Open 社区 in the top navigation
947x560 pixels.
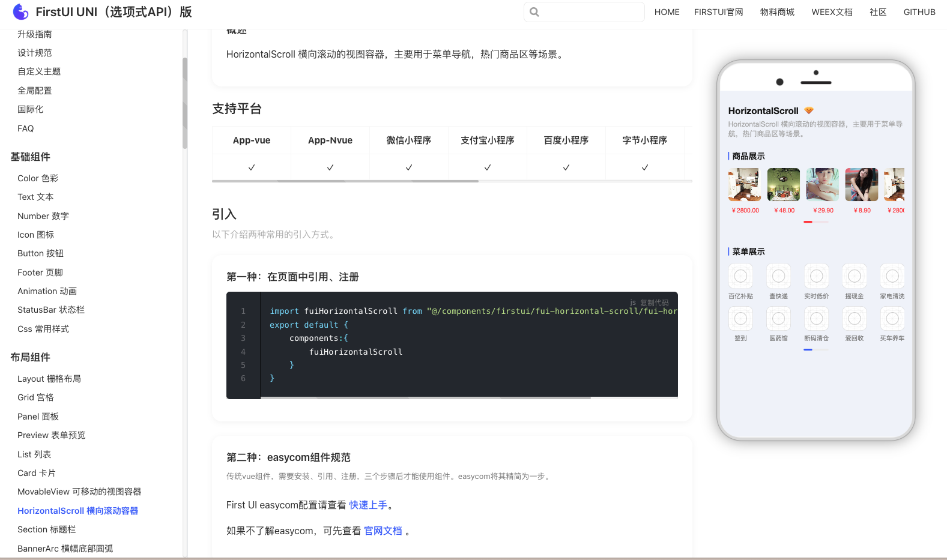pos(878,12)
